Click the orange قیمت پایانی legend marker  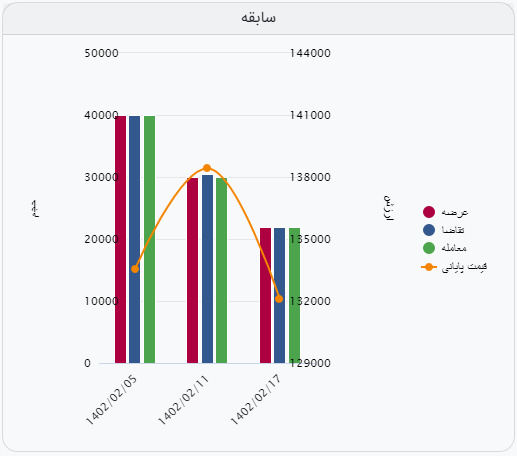coord(429,267)
